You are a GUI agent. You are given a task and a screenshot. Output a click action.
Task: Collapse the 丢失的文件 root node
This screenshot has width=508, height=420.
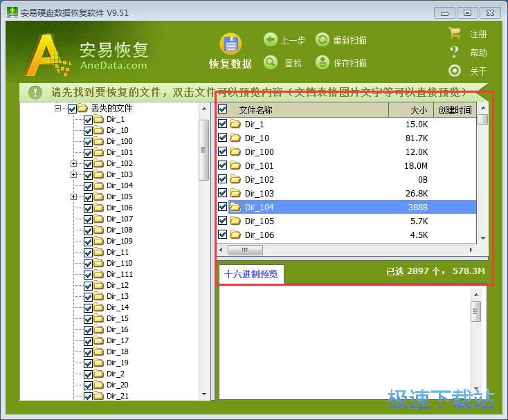pyautogui.click(x=57, y=108)
